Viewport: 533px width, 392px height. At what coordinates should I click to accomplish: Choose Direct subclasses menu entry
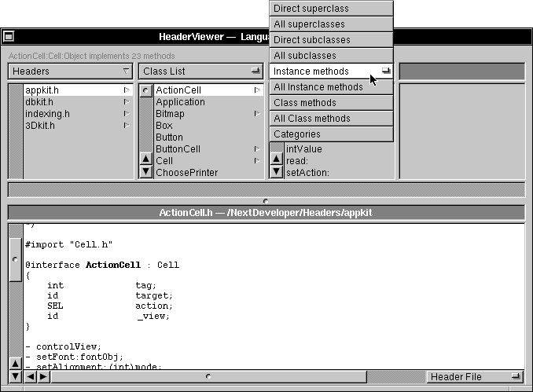pyautogui.click(x=331, y=40)
